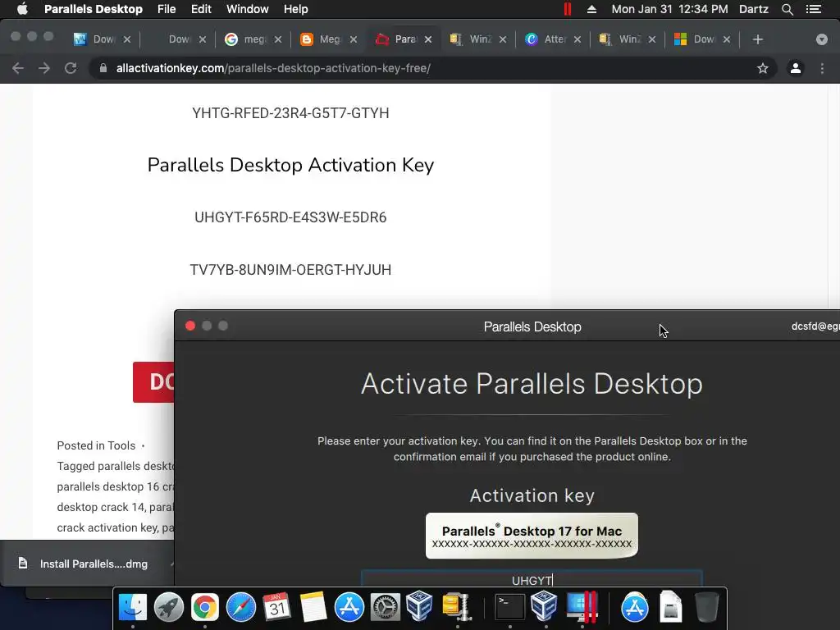Open the Chrome profile icon
840x630 pixels.
coord(796,68)
